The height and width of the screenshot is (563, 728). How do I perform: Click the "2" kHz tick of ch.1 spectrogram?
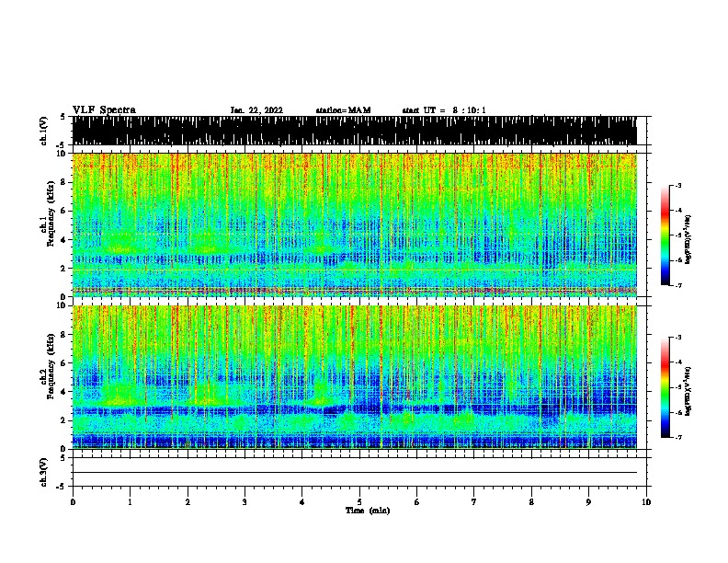point(65,268)
